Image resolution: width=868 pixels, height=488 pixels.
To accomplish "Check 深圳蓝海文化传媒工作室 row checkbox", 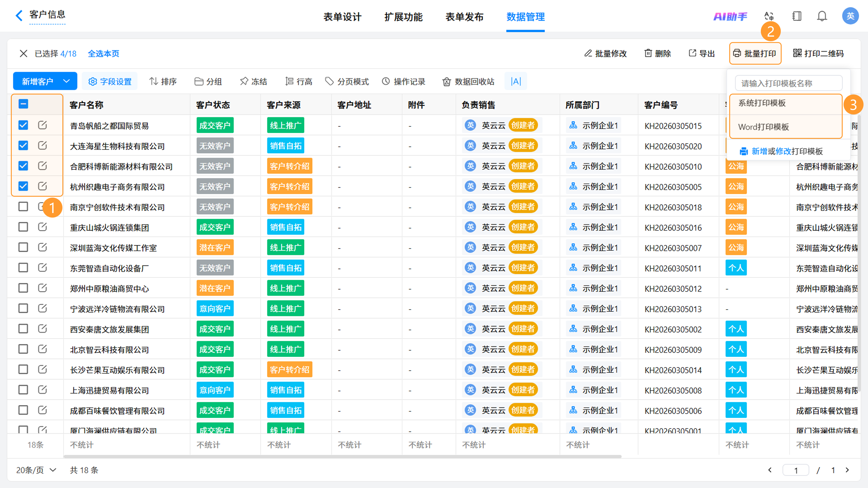I will [x=23, y=247].
